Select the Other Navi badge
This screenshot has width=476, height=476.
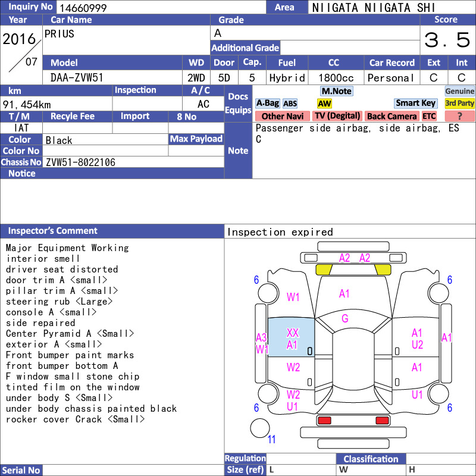pyautogui.click(x=282, y=116)
